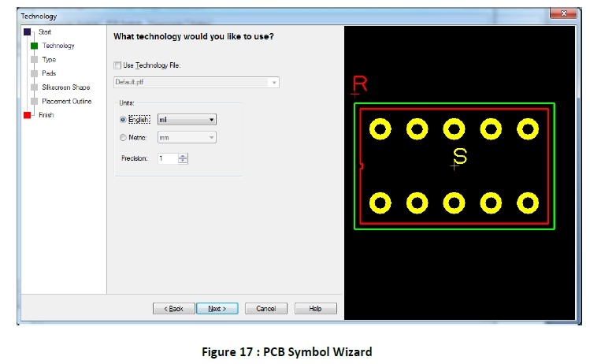Select Placement Outline in wizard steps

click(x=66, y=102)
